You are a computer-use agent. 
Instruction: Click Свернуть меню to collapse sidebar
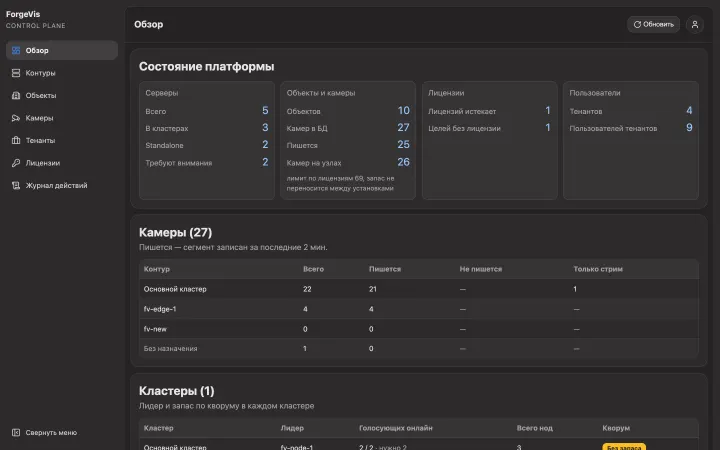(x=62, y=433)
